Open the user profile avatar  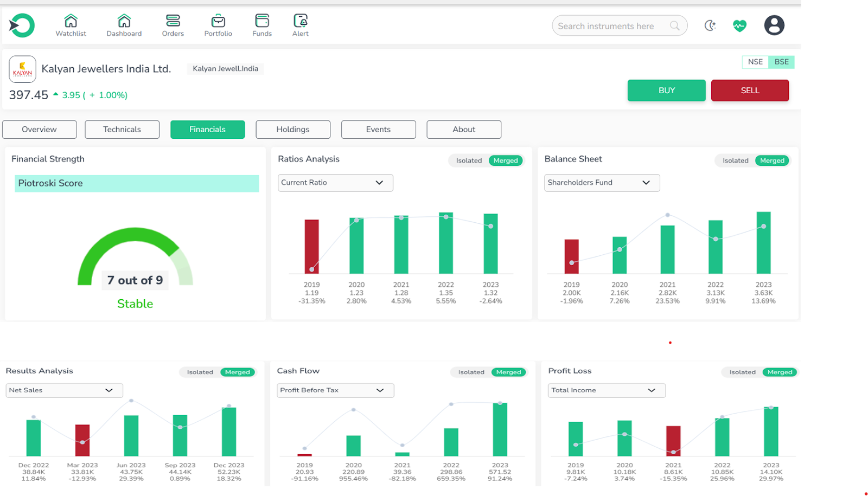(774, 25)
